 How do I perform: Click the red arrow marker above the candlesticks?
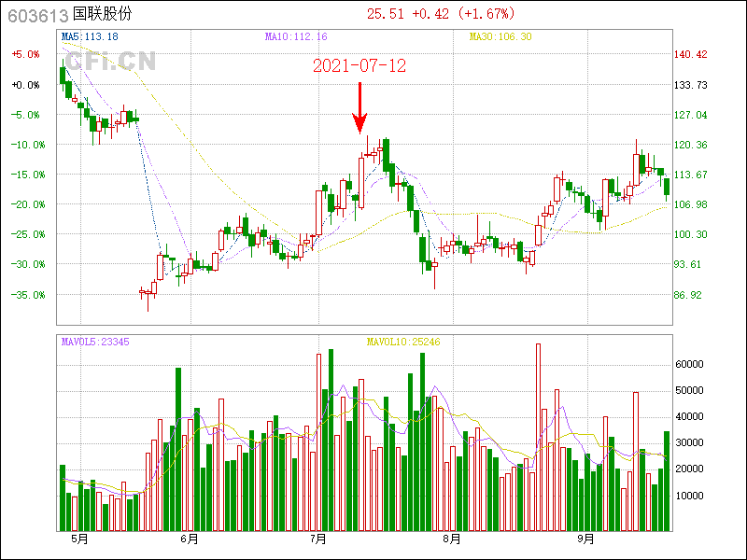(359, 110)
